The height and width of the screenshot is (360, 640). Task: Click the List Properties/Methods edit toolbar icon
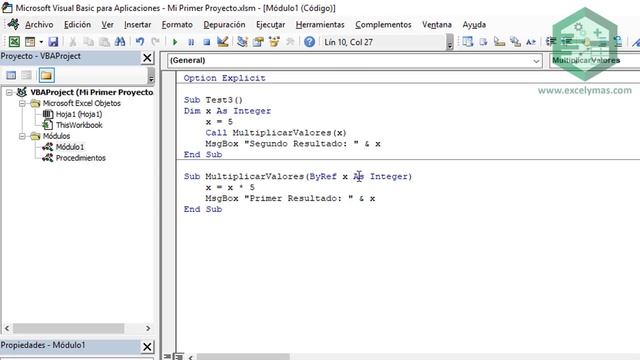click(x=468, y=42)
